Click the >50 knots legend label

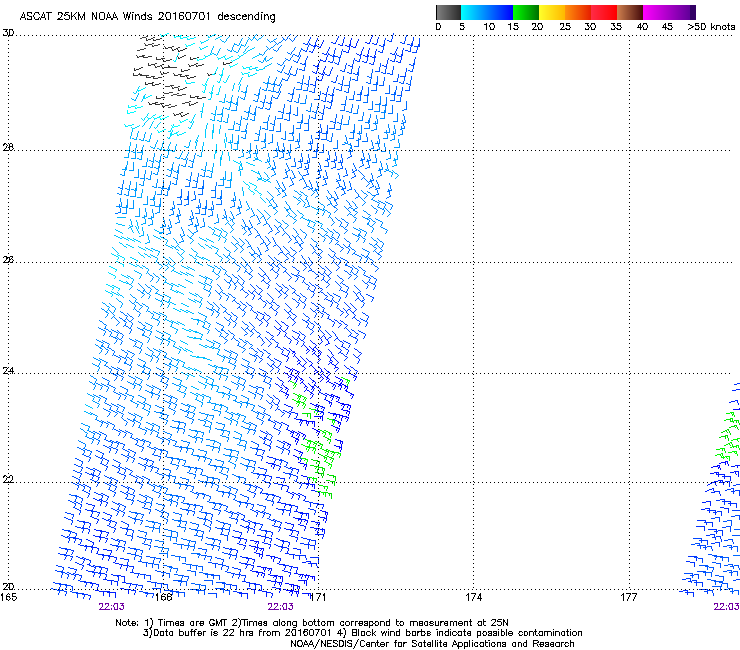711,27
